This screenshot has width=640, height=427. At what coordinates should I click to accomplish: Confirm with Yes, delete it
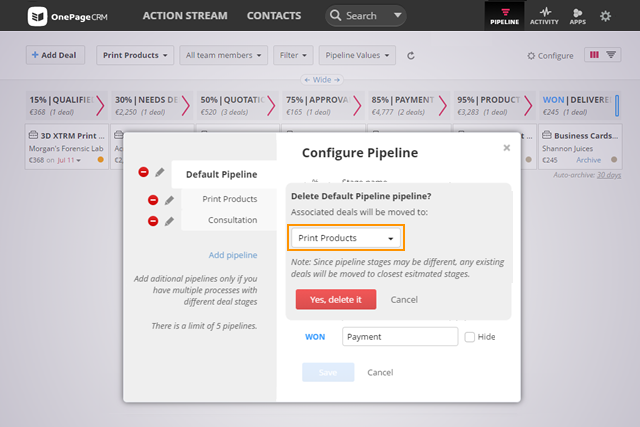336,299
